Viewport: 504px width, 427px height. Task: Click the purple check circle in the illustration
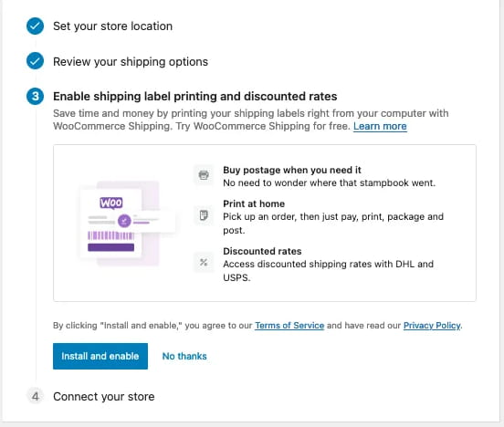click(124, 221)
